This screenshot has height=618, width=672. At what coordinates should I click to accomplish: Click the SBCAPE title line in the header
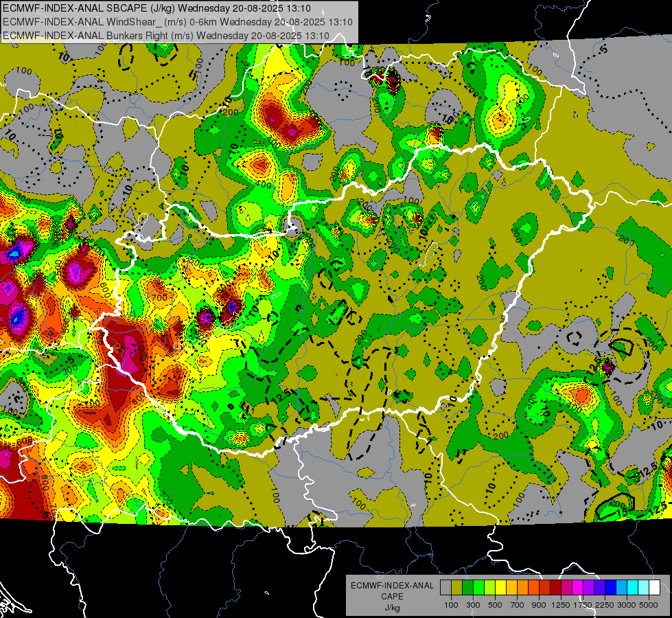tap(157, 8)
